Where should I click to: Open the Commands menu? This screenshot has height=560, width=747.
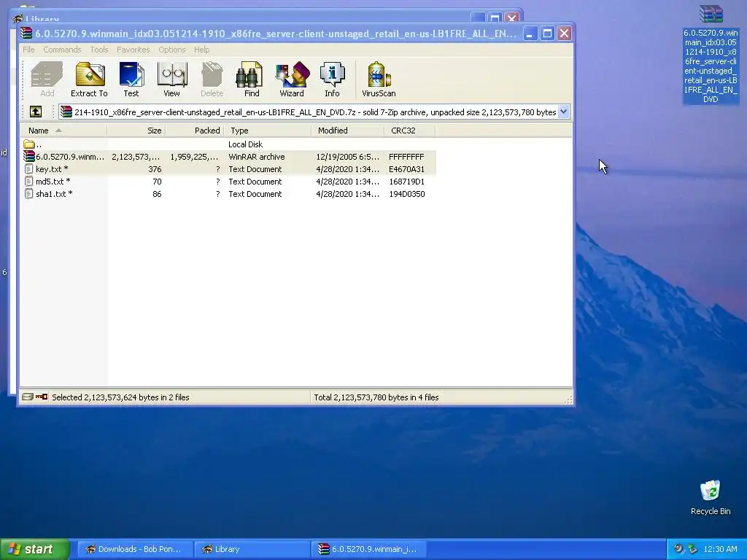(x=62, y=50)
